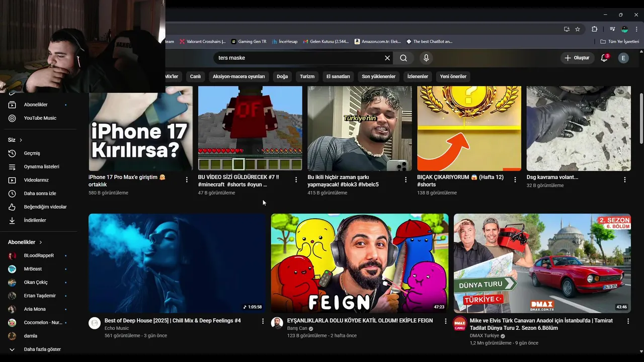The image size is (644, 362).
Task: Select the Turizm filter chip
Action: pyautogui.click(x=307, y=76)
